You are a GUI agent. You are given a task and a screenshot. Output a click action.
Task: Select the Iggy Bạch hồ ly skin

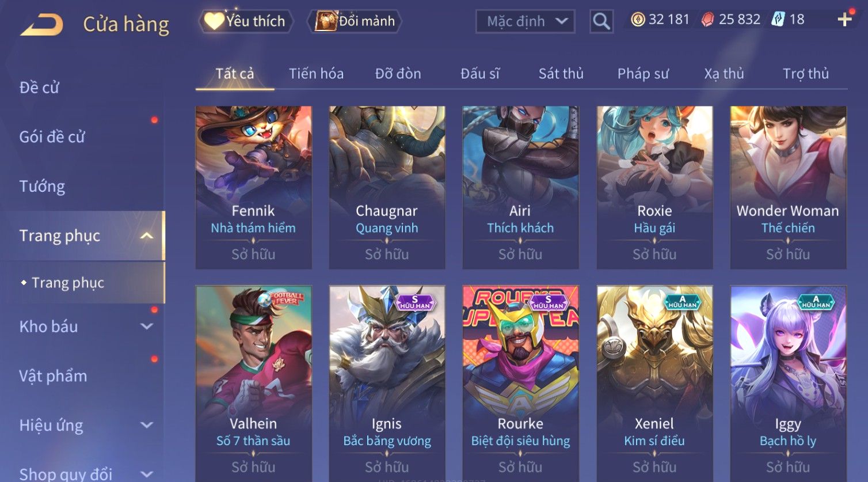tap(788, 383)
